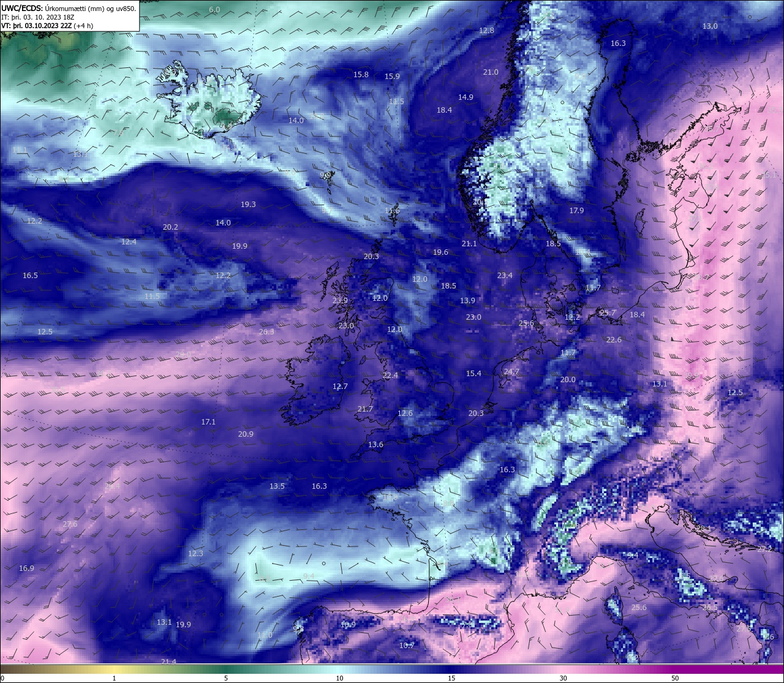Click the 13.6 value label
This screenshot has width=784, height=683.
click(375, 445)
